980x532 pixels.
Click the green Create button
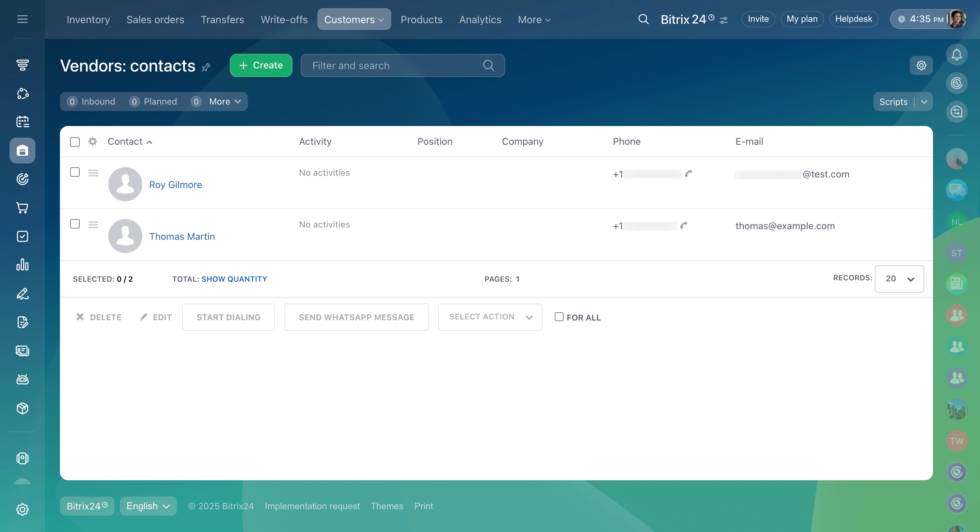pos(260,65)
